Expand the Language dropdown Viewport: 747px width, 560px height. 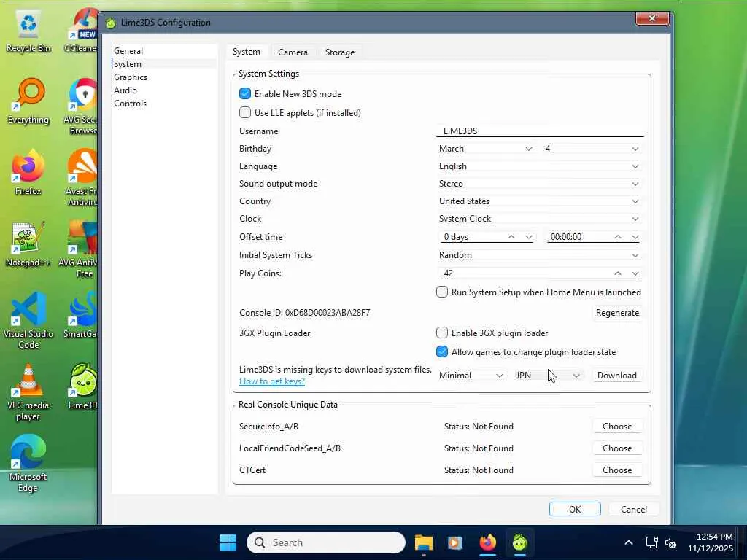pos(539,166)
